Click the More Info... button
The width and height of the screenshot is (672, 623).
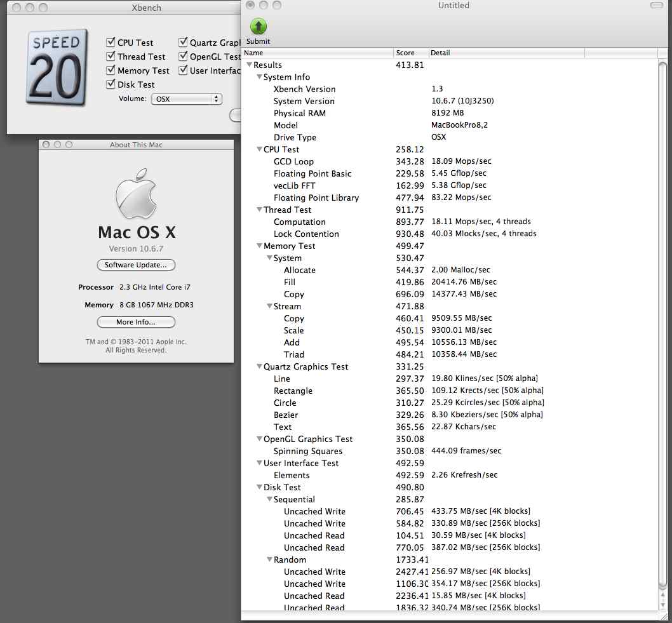pos(136,322)
